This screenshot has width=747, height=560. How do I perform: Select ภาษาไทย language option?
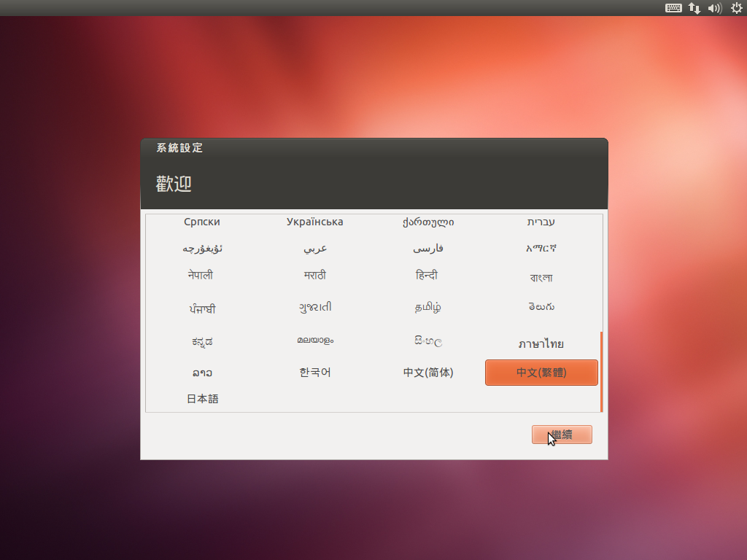541,343
